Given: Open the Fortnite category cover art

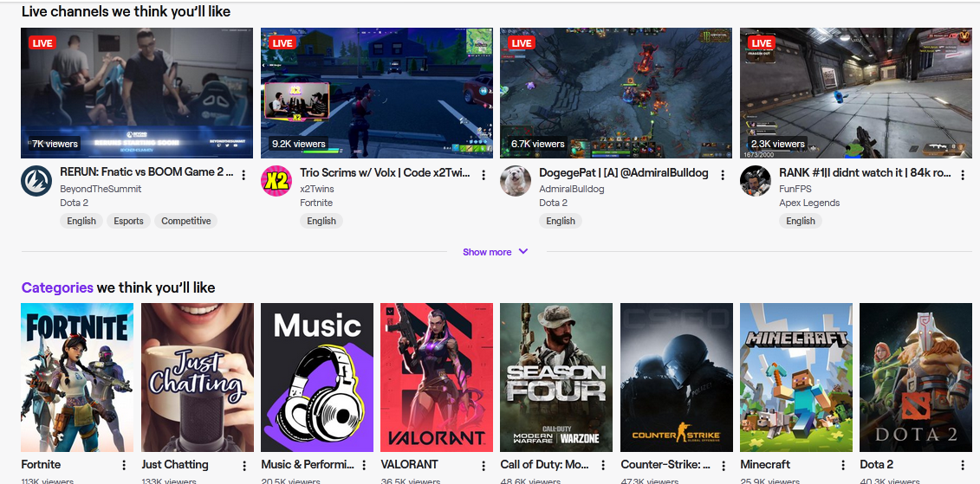Looking at the screenshot, I should [77, 378].
